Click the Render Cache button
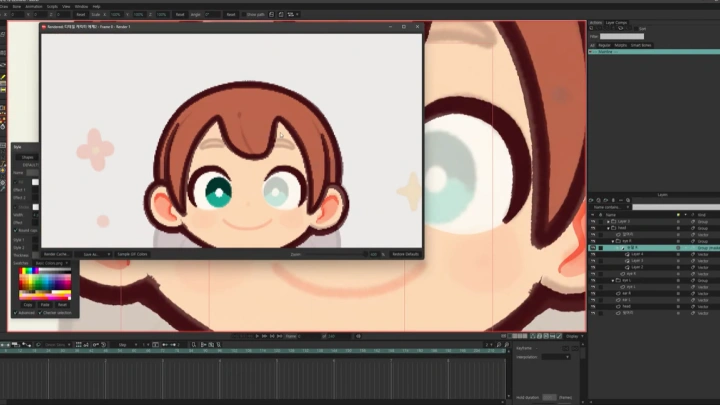This screenshot has height=405, width=720. point(56,254)
